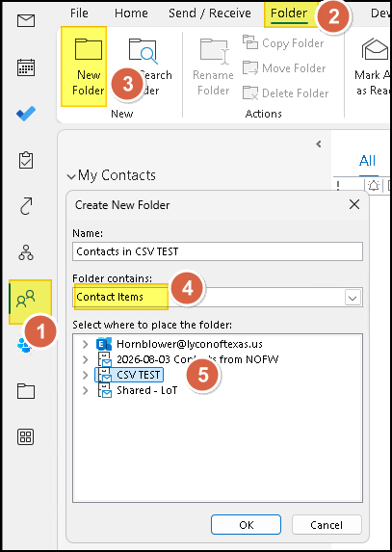Click the New Folder ribbon button
This screenshot has width=392, height=552.
[x=84, y=66]
